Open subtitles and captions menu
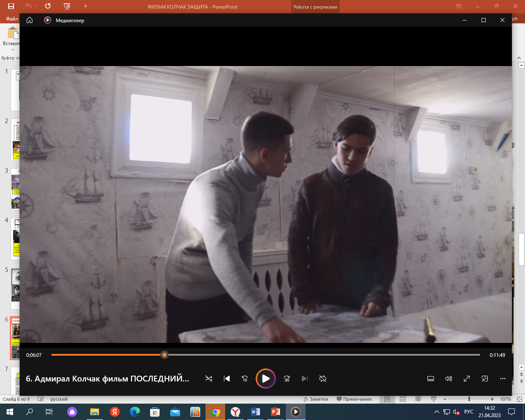Viewport: 525px width, 420px height. (431, 379)
